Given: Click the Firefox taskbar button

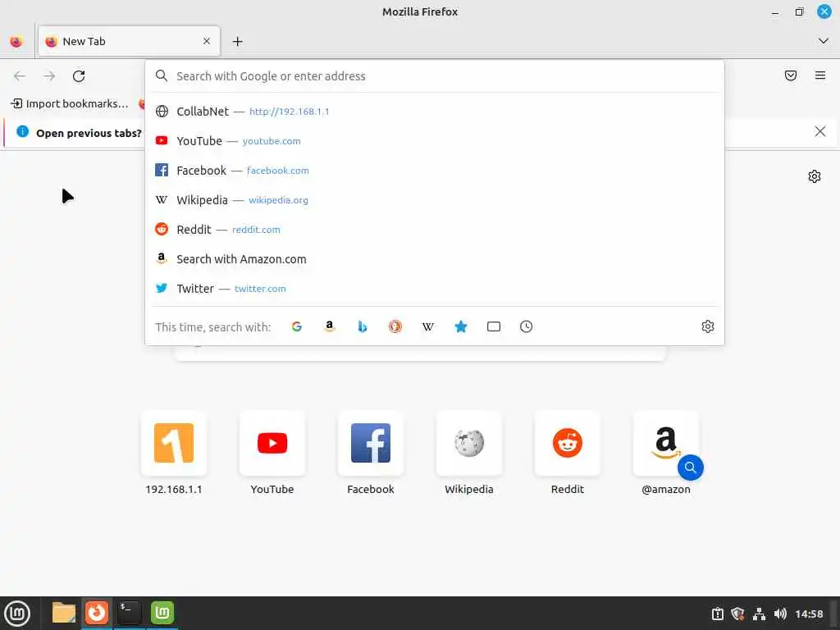Looking at the screenshot, I should (x=97, y=613).
